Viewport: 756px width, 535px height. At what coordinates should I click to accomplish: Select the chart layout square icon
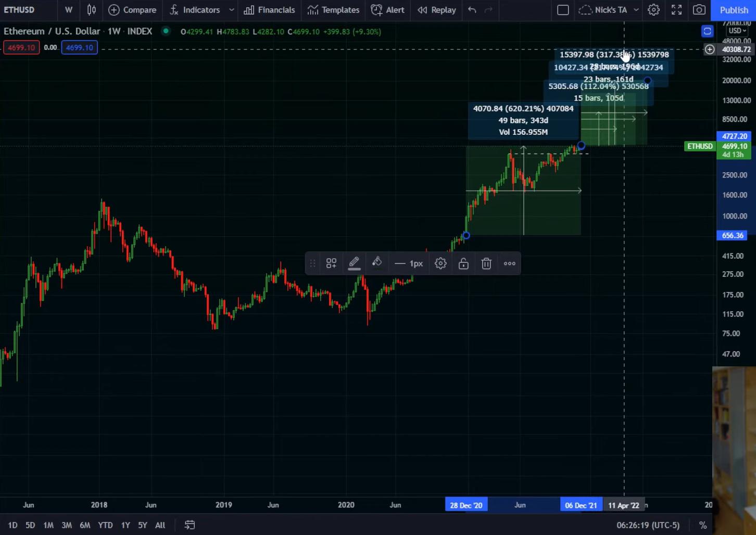pos(563,10)
